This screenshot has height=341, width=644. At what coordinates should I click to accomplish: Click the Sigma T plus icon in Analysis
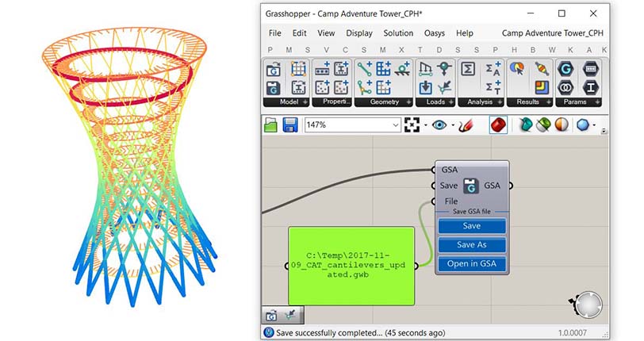(x=493, y=88)
